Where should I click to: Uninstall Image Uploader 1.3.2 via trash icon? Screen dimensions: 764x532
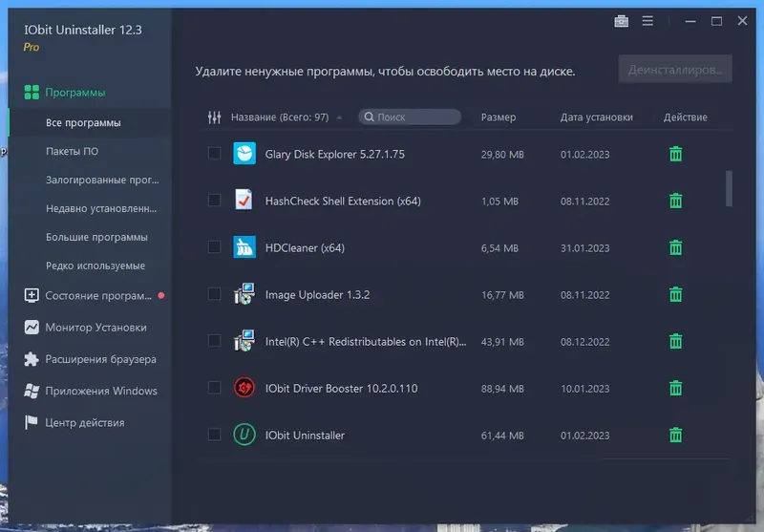click(675, 294)
